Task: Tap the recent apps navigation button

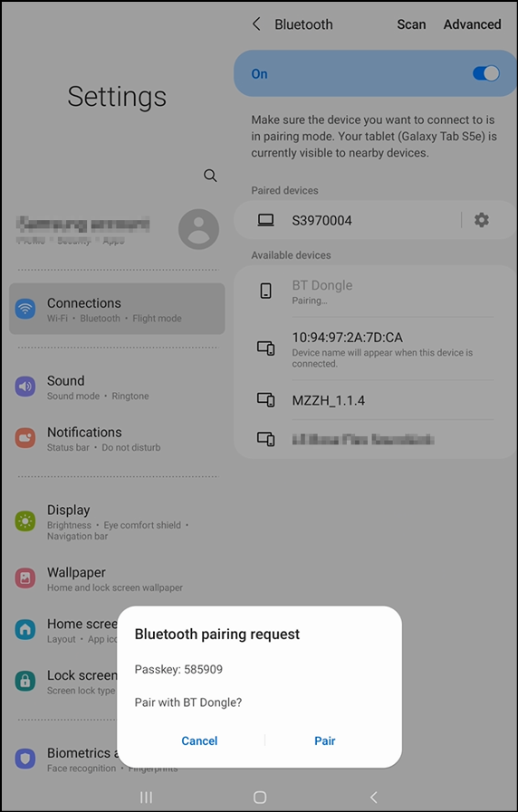Action: pos(146,798)
